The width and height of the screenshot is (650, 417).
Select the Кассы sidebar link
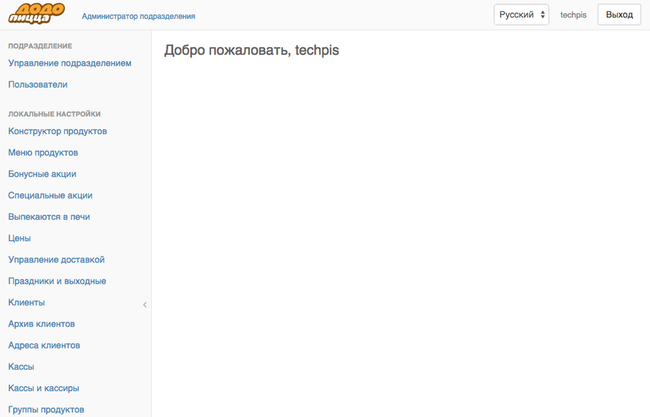(x=21, y=367)
